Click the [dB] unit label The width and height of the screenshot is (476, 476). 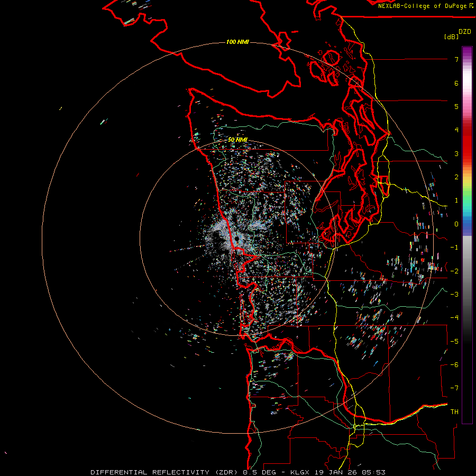pos(451,36)
